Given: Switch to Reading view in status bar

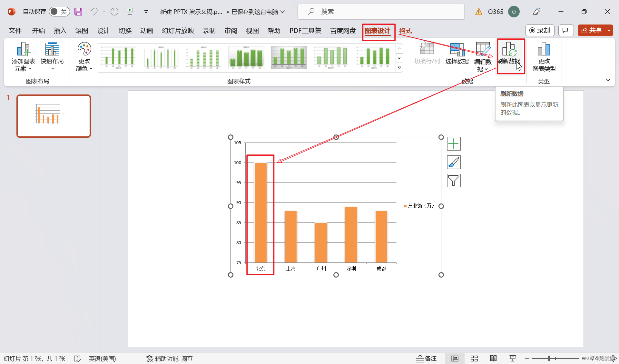Looking at the screenshot, I should click(493, 359).
